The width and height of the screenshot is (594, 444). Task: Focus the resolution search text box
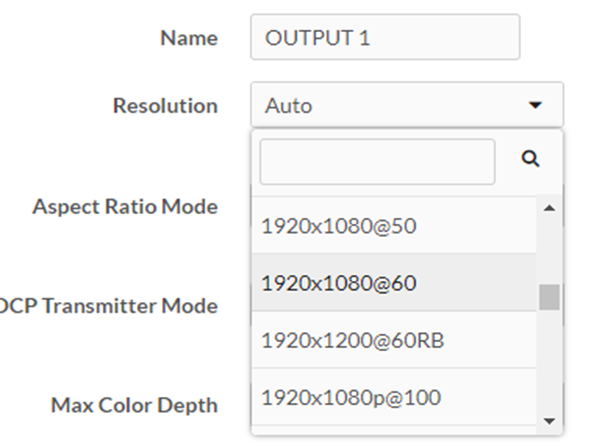(x=377, y=162)
